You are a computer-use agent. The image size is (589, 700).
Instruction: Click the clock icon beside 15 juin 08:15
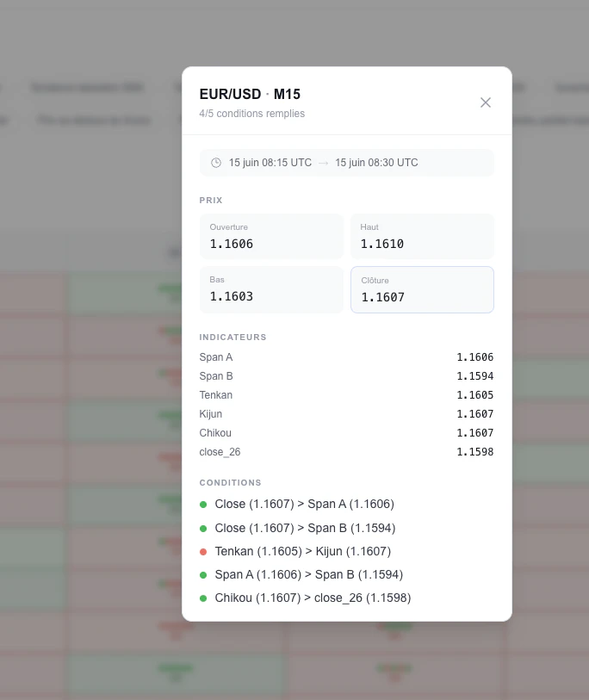click(216, 163)
